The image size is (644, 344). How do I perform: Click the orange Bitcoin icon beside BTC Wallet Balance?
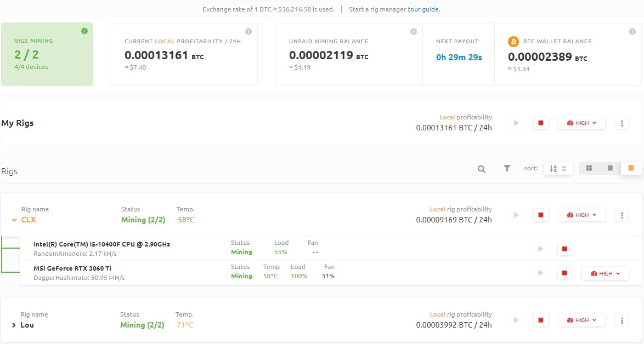click(513, 42)
